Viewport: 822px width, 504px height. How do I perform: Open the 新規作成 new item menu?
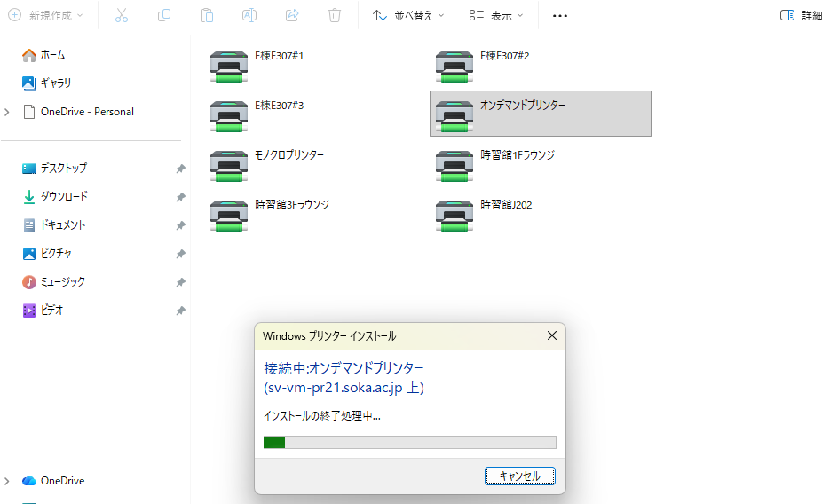[46, 15]
